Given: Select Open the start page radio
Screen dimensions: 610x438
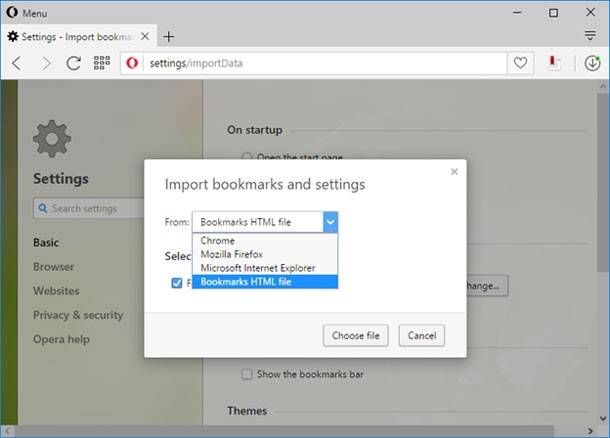Looking at the screenshot, I should click(x=247, y=158).
